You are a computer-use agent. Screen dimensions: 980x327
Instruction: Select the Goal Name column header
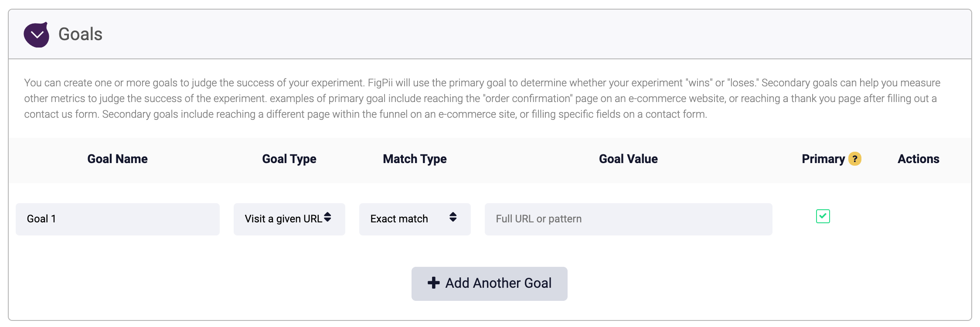click(x=117, y=159)
